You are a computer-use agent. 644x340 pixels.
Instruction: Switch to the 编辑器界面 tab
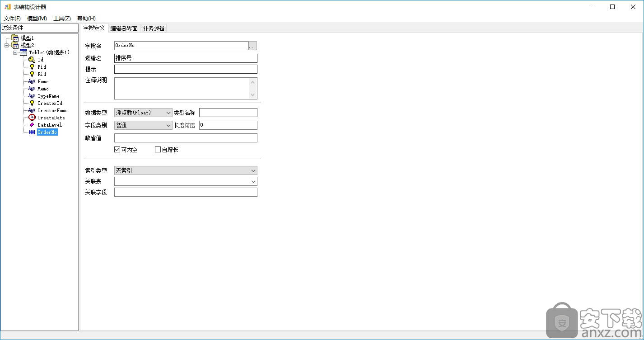124,28
